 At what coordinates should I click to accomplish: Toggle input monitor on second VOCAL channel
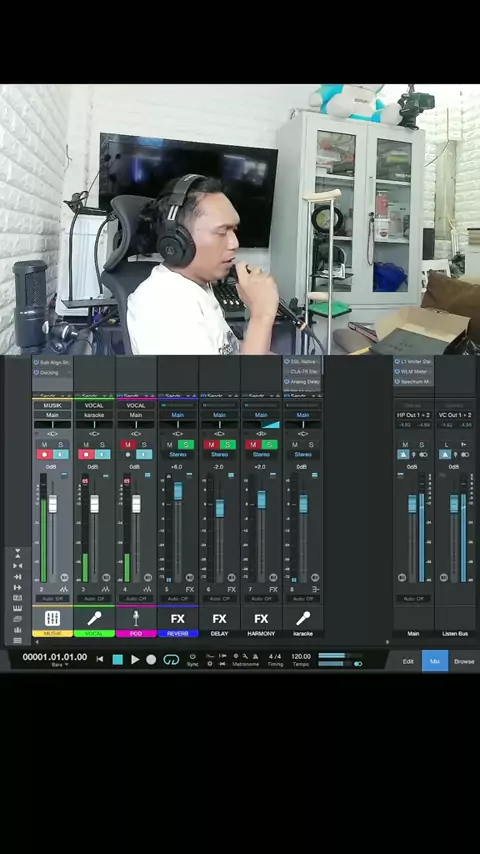tap(144, 454)
